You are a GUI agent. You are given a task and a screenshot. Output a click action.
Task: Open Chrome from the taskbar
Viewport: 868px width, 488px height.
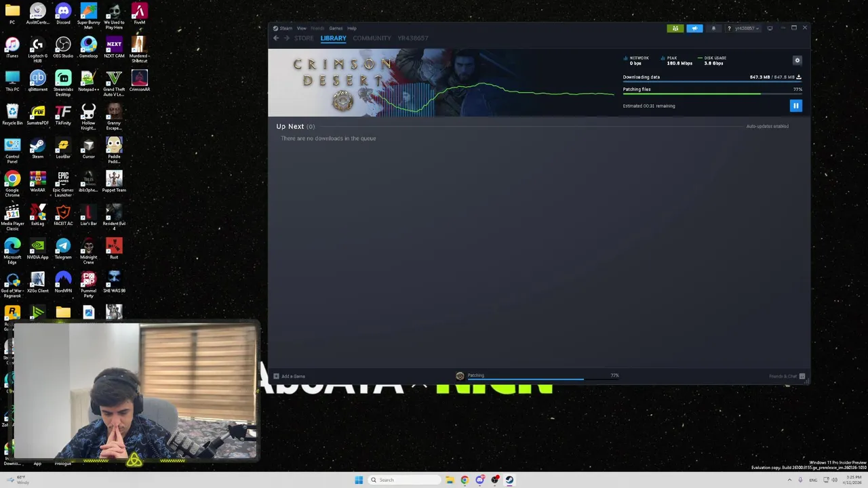pyautogui.click(x=465, y=480)
